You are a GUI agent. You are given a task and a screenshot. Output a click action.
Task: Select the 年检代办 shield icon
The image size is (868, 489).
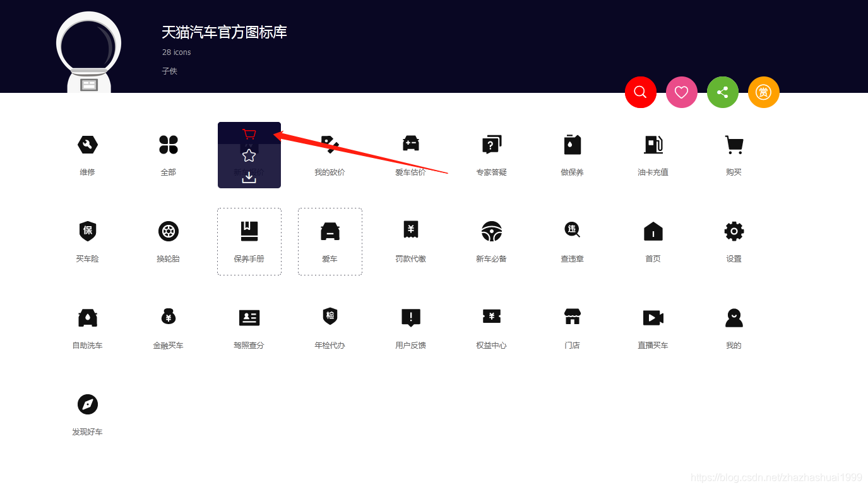coord(330,317)
